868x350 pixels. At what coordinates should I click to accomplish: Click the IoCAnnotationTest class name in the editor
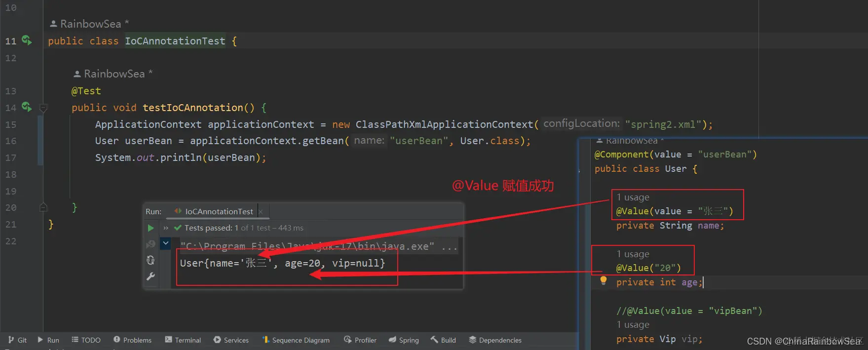(175, 41)
